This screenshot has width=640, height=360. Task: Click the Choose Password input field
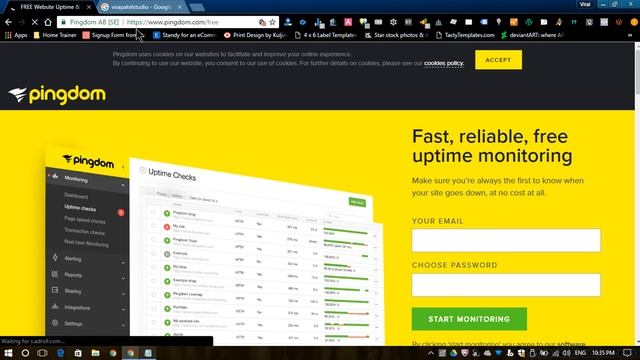point(506,284)
